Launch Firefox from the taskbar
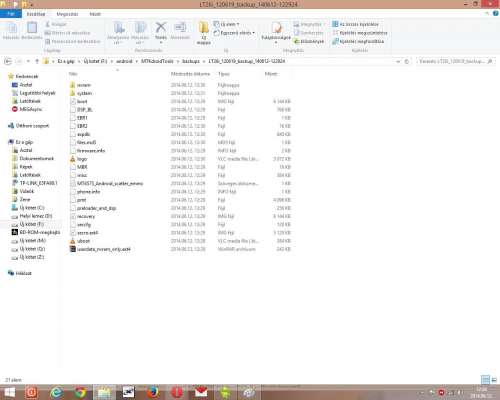 point(153,392)
